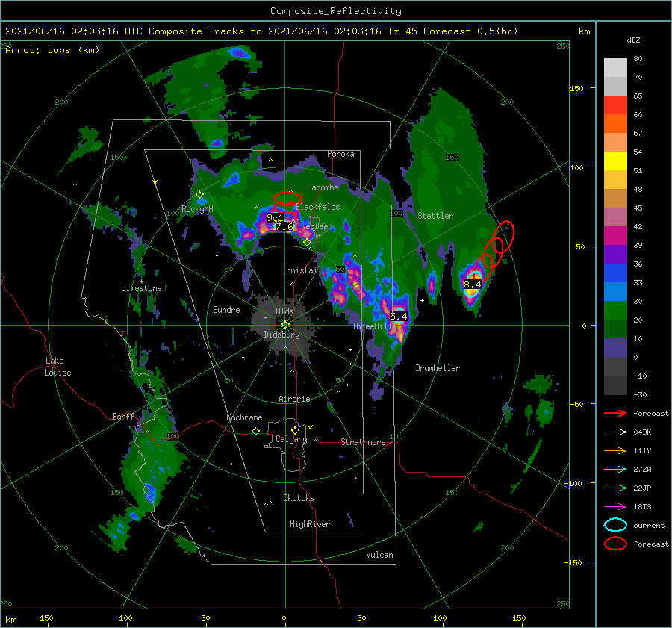The height and width of the screenshot is (628, 672).
Task: Select the white 04DK track arrow
Action: coord(615,432)
